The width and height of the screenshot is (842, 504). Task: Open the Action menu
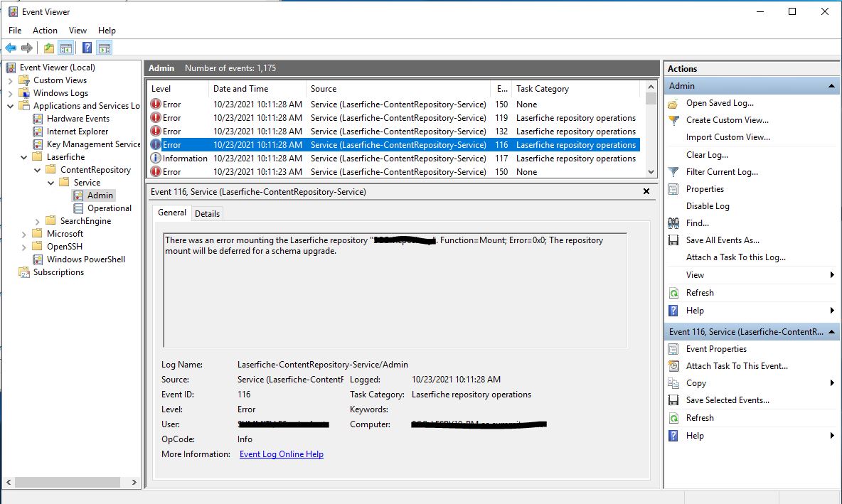point(45,31)
